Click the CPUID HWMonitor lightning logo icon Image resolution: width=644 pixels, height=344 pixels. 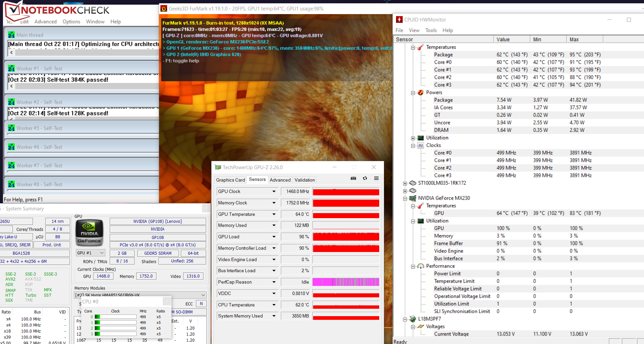point(399,19)
